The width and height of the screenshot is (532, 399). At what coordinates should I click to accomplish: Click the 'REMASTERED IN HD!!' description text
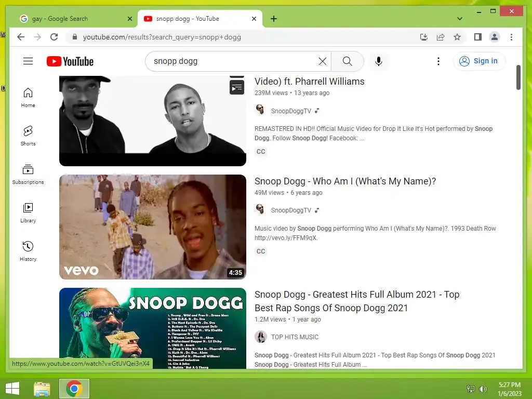(x=373, y=134)
